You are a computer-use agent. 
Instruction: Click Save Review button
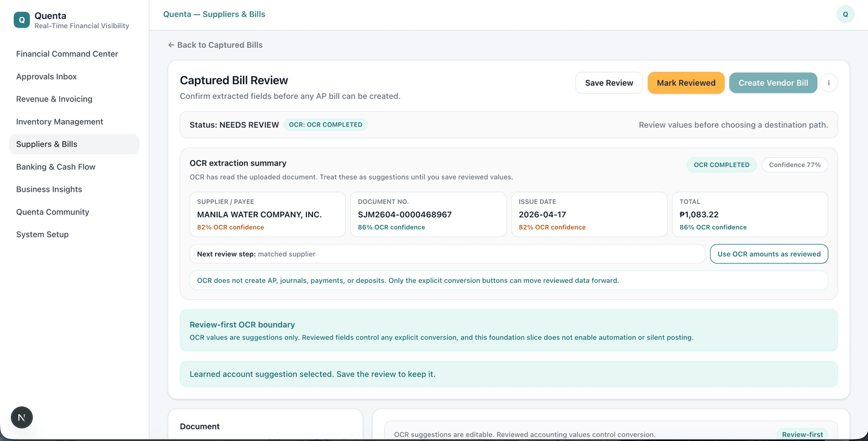click(x=609, y=83)
